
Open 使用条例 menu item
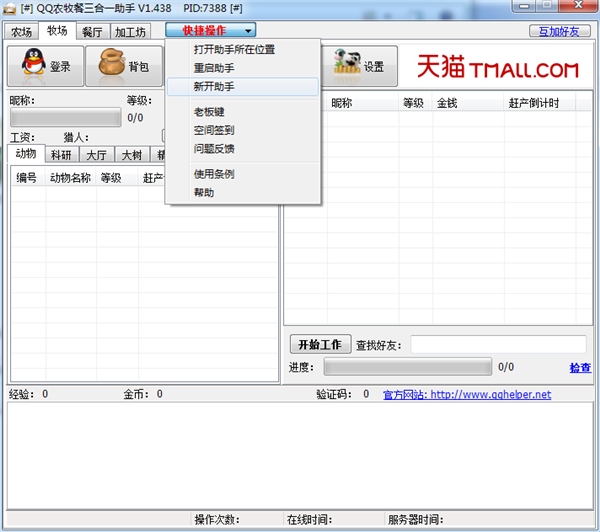tap(214, 174)
